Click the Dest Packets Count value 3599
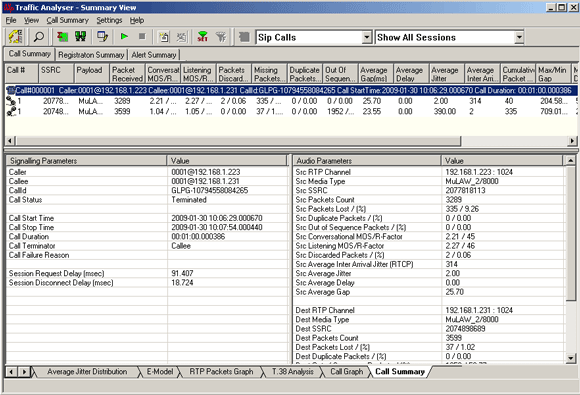This screenshot has height=395, width=580. coord(453,338)
